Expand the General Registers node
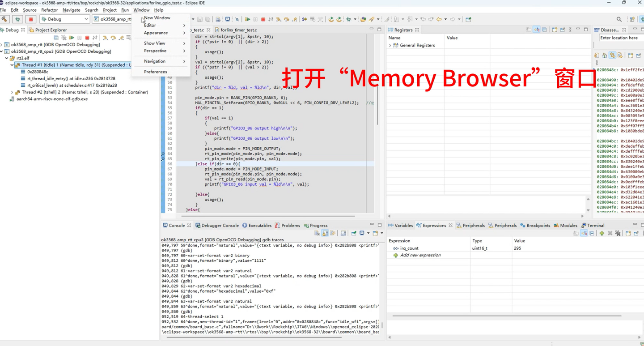 (x=390, y=45)
